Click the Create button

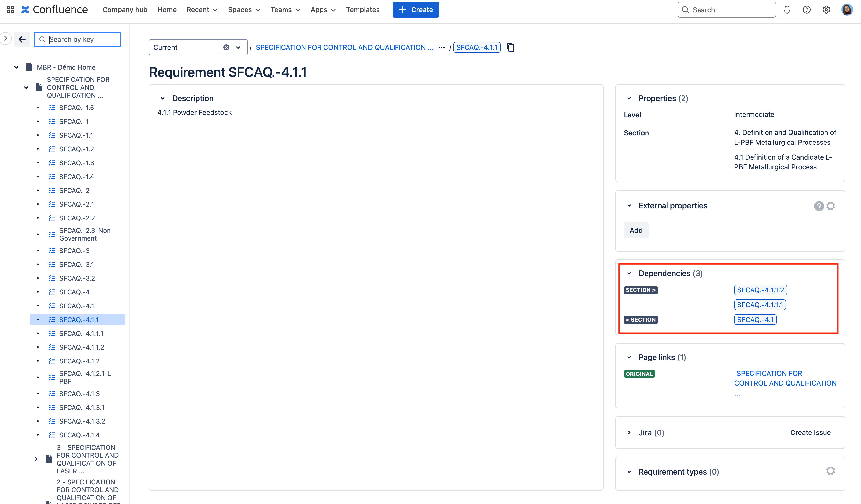[x=415, y=10]
